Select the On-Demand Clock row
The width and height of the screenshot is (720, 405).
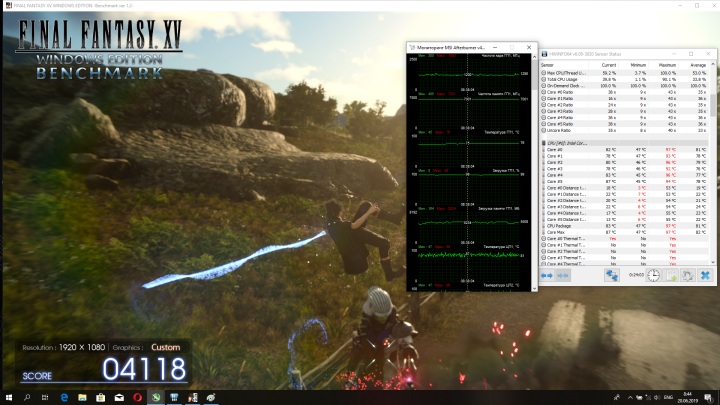coord(624,86)
